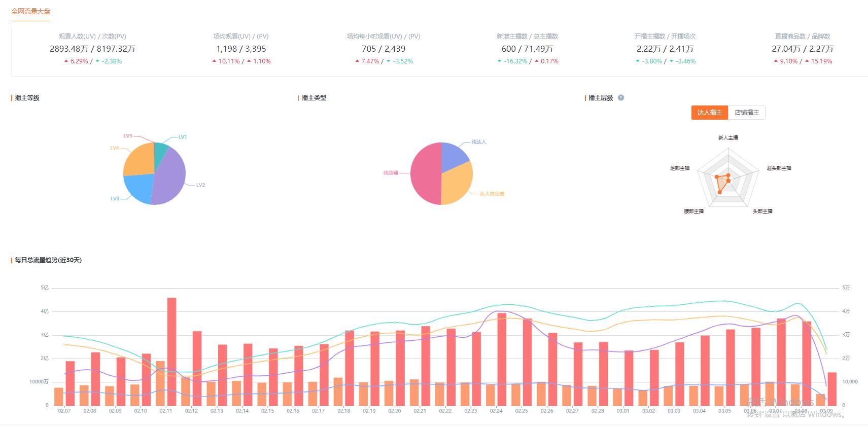The height and width of the screenshot is (426, 868).
Task: Click the 2.22万 / 2.41万 value
Action: (x=665, y=49)
